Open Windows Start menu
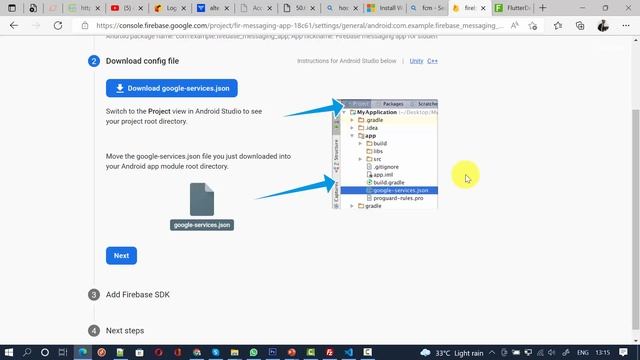Image resolution: width=640 pixels, height=360 pixels. (9, 352)
